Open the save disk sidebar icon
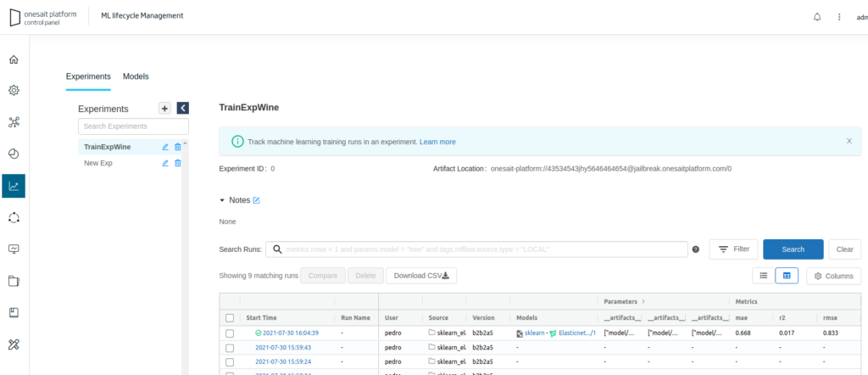Viewport: 868px width, 375px height. coord(14,313)
